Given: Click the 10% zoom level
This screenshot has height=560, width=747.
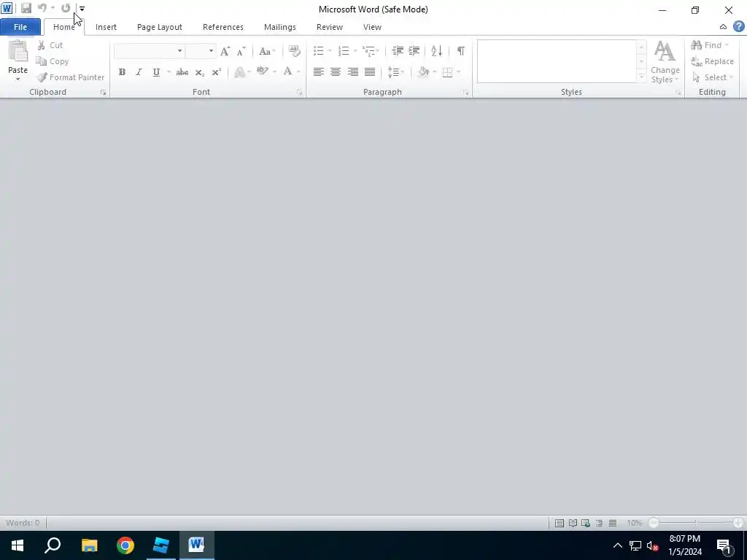Looking at the screenshot, I should [x=634, y=523].
